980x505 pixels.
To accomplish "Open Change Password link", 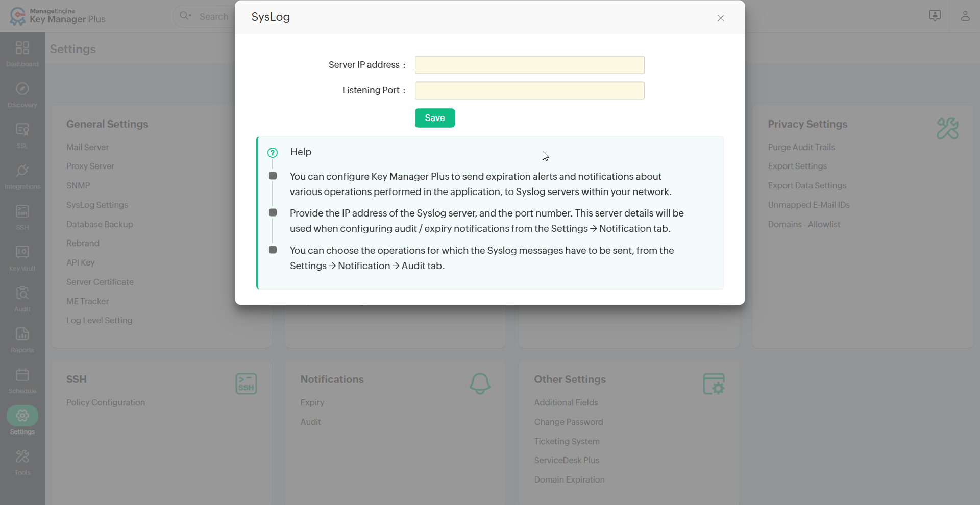I will [x=569, y=422].
